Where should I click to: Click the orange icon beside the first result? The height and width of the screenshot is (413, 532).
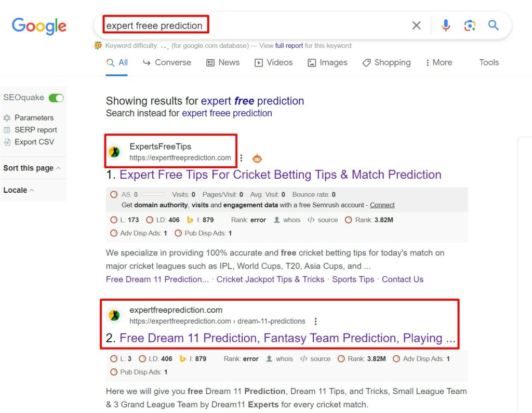[x=257, y=158]
